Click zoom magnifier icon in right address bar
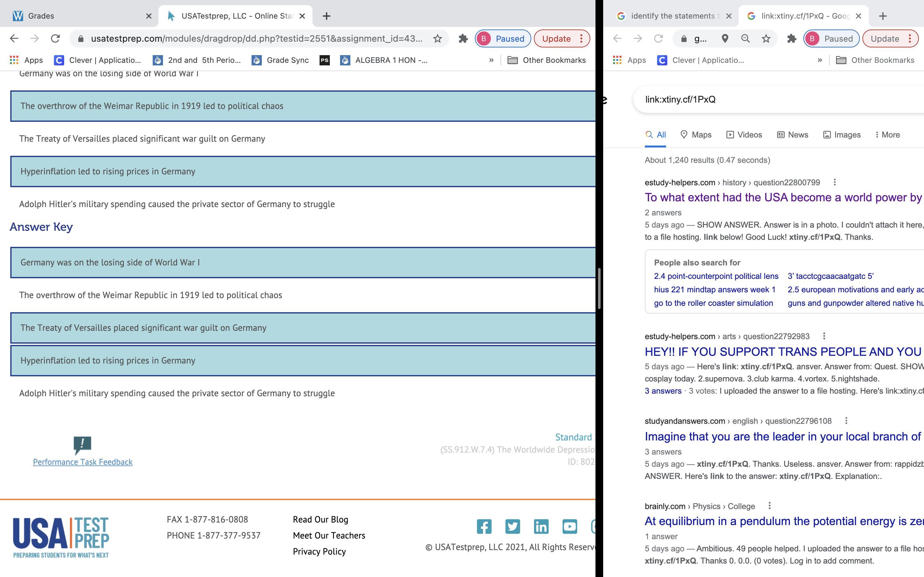The width and height of the screenshot is (924, 577). (745, 38)
